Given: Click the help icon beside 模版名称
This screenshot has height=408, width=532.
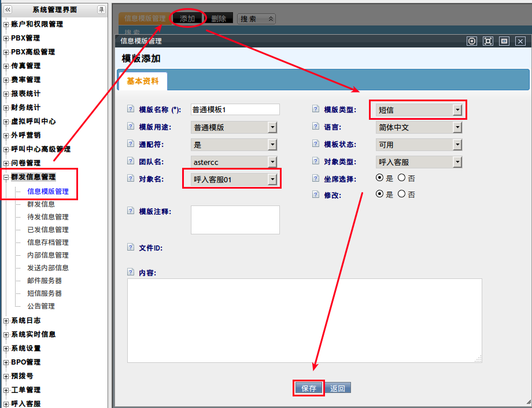Looking at the screenshot, I should (130, 109).
